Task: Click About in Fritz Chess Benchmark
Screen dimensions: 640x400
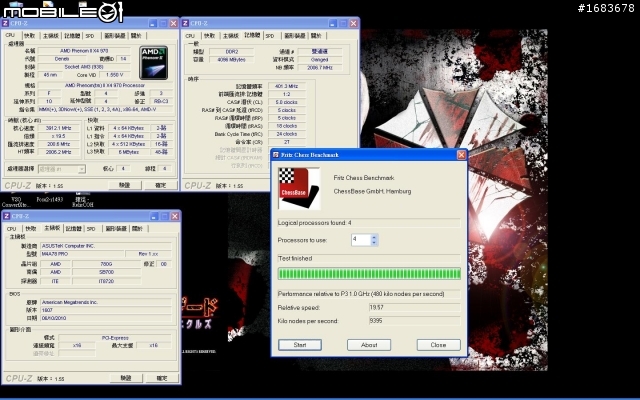Action: coord(369,345)
